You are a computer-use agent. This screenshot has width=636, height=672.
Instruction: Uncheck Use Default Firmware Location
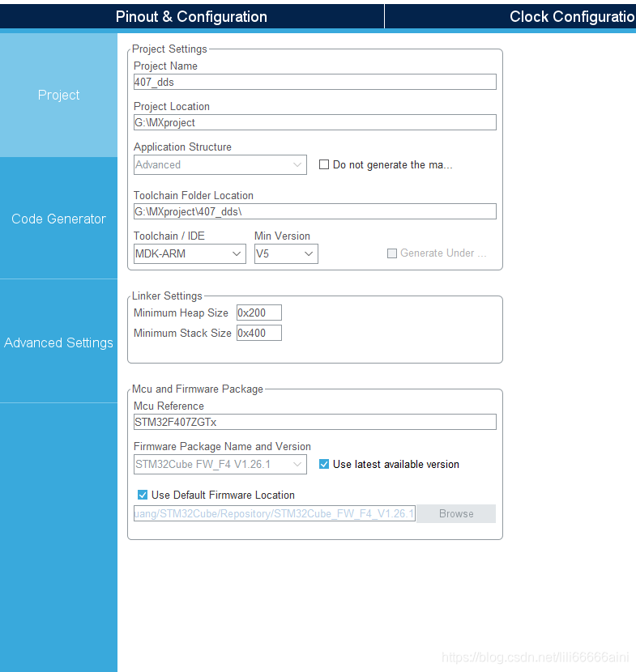[143, 495]
